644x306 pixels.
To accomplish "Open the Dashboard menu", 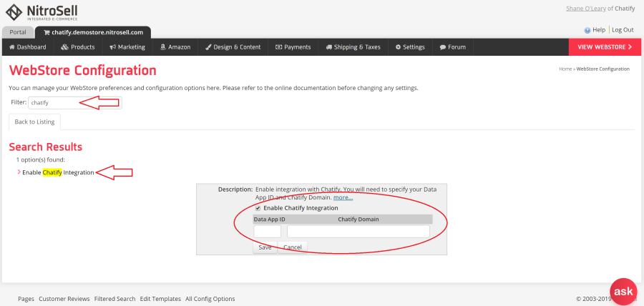I will [27, 47].
